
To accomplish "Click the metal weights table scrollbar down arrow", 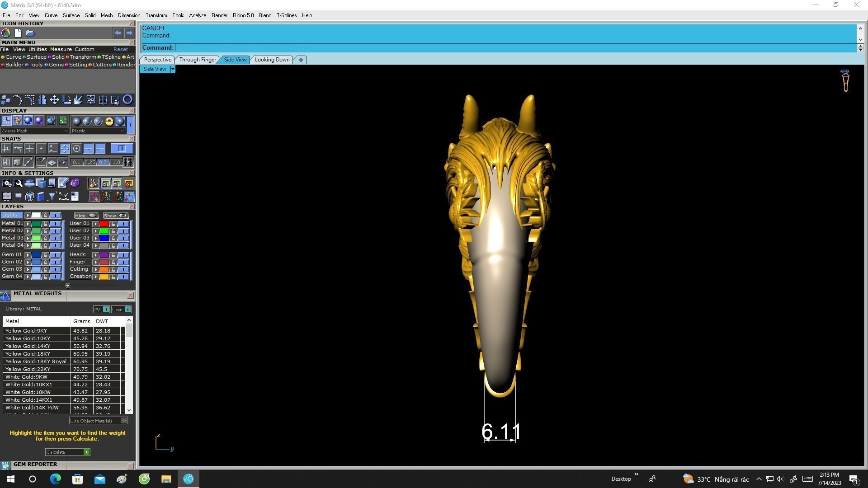I will tap(129, 410).
